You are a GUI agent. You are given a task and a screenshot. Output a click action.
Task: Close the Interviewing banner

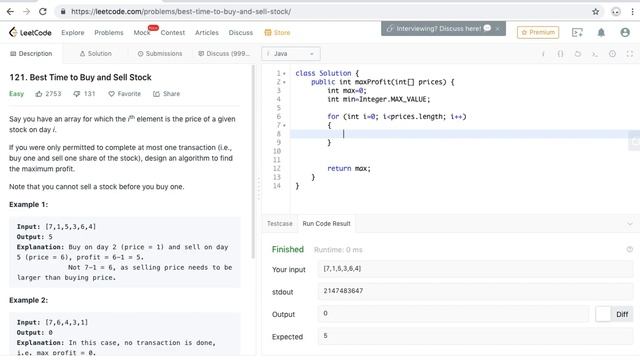point(498,29)
